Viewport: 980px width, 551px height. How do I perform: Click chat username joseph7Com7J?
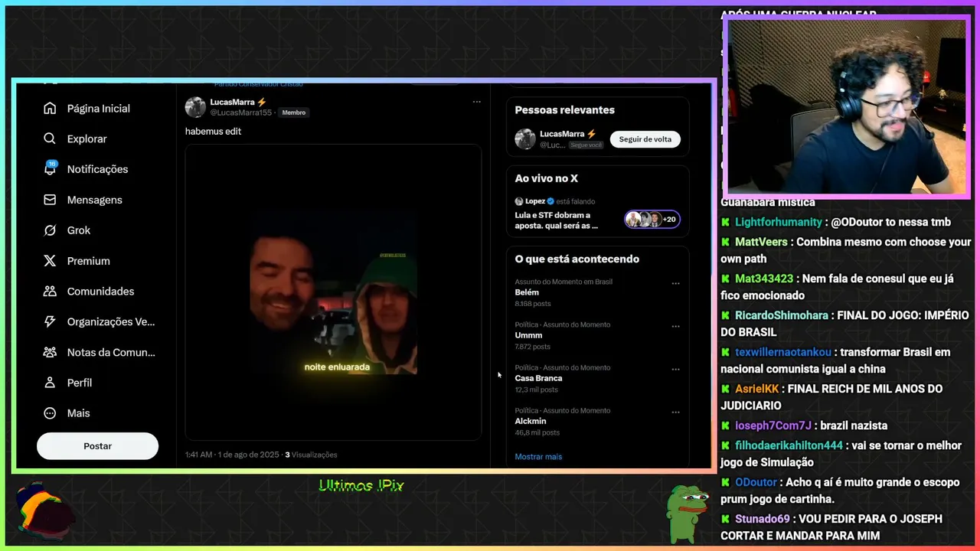click(x=773, y=425)
